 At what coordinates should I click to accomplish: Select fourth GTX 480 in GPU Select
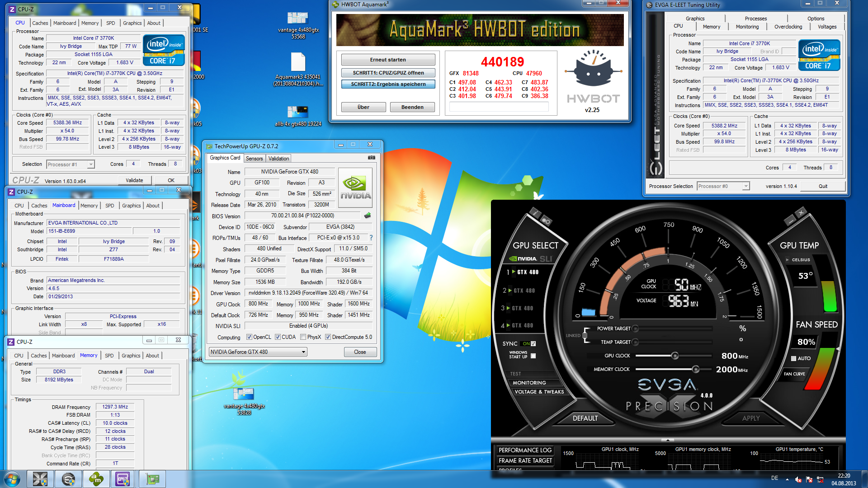(522, 325)
